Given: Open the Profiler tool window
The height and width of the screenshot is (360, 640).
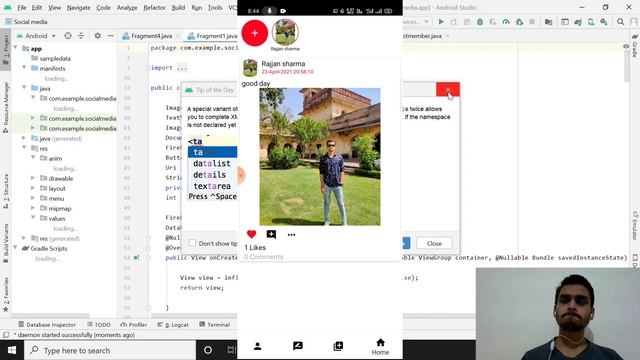Looking at the screenshot, I should 133,324.
